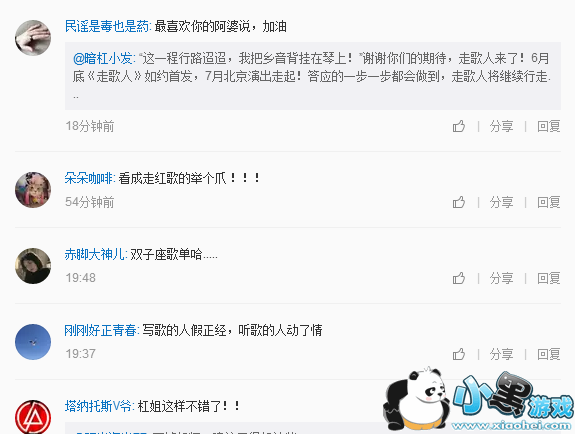Open 朵朵咖啡's profile picture
Screen dimensions: 575x434
tap(33, 190)
